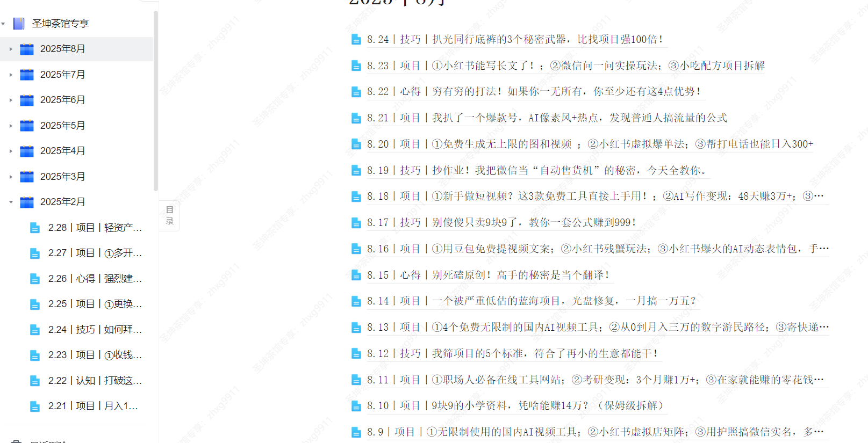This screenshot has width=868, height=443.
Task: Collapse the 2025年2月 folder arrow
Action: pos(11,202)
